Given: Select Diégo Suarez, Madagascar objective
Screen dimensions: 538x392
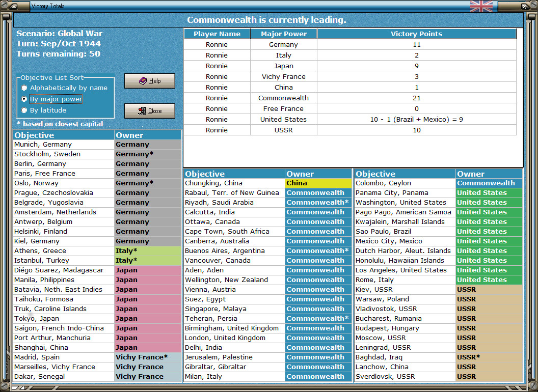Looking at the screenshot, I should tap(64, 270).
